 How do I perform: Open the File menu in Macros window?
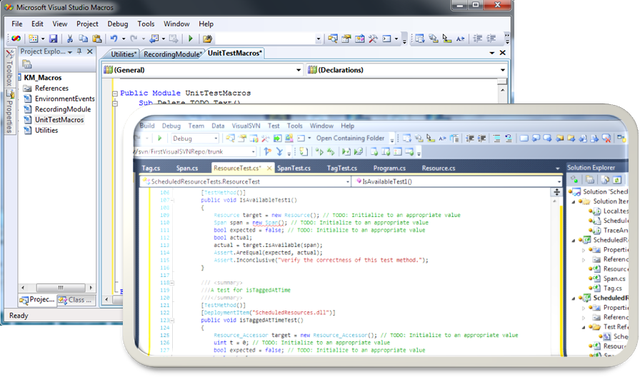17,24
